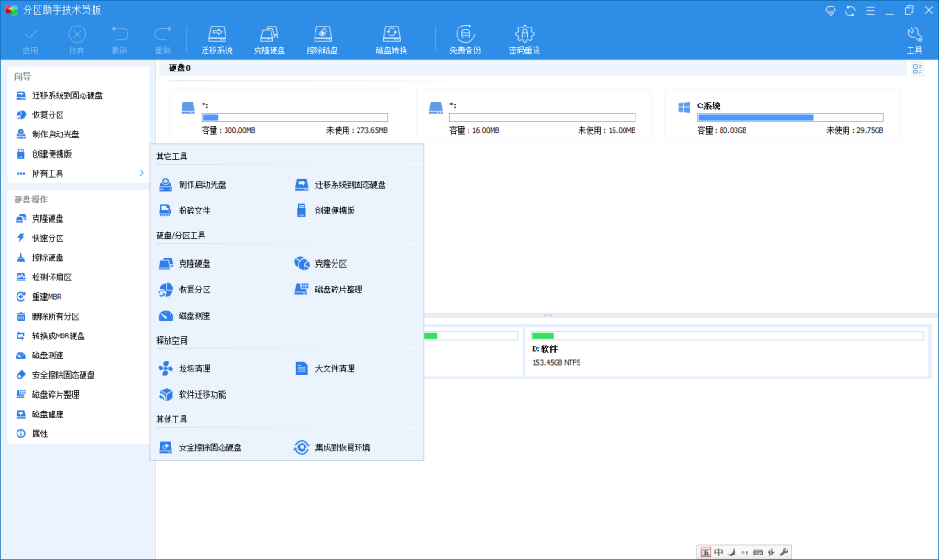Click the IME wrench icon in the tray
The height and width of the screenshot is (560, 939).
[x=783, y=552]
